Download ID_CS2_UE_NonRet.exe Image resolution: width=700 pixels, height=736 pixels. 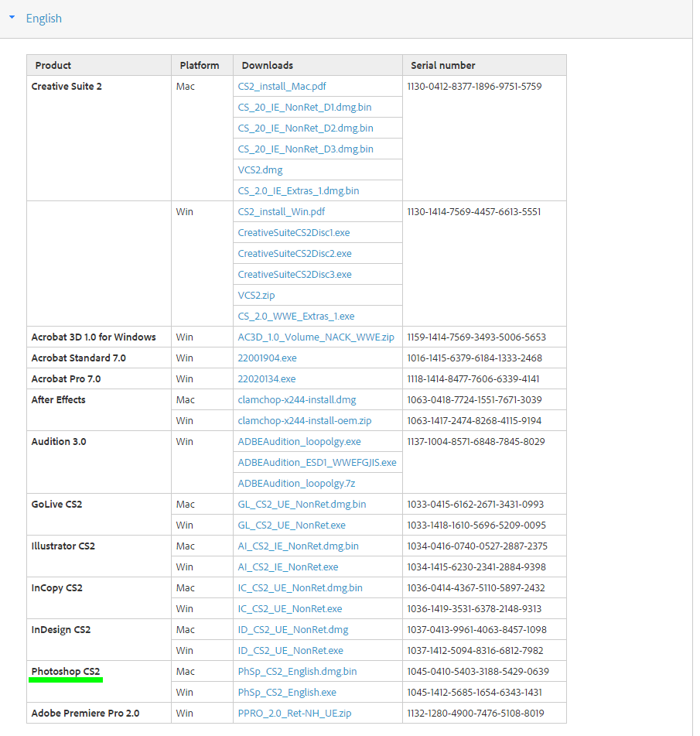pyautogui.click(x=290, y=651)
